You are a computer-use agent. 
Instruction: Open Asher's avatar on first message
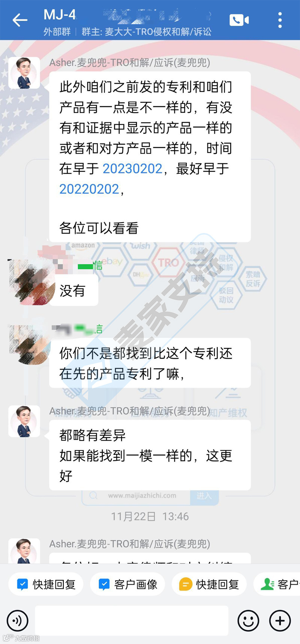click(x=24, y=73)
